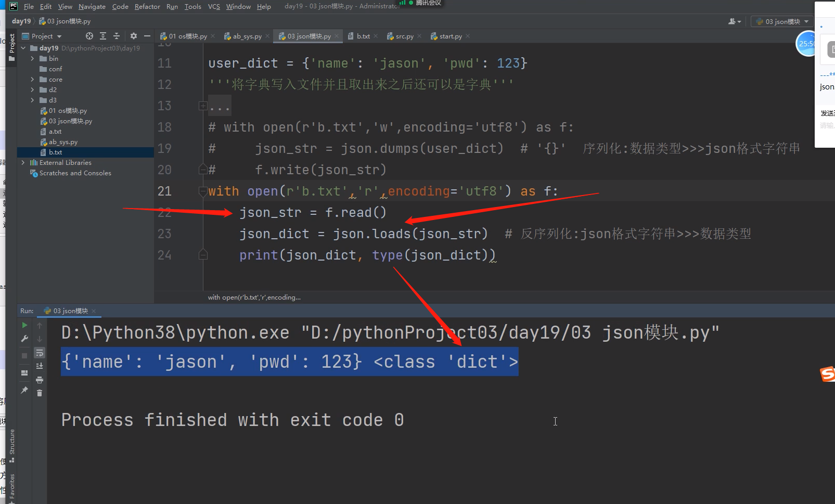Click the with open(r'b.txt'...) editor breadcrumb

254,298
